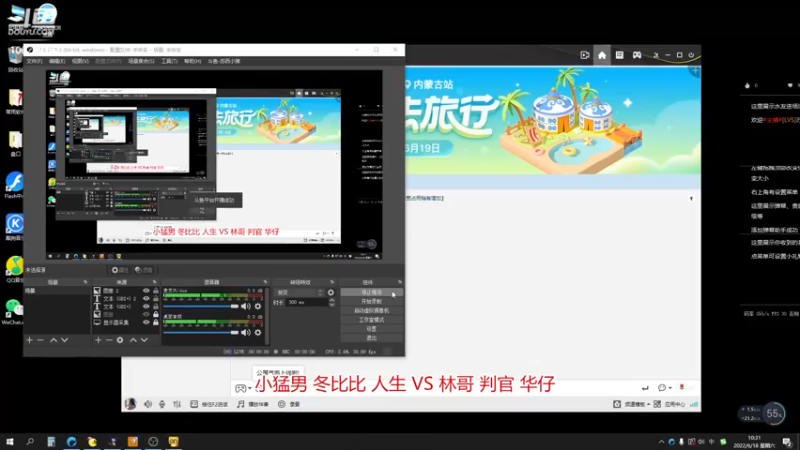Move scene up with arrow icon
Screen dimensions: 800x450
54,340
